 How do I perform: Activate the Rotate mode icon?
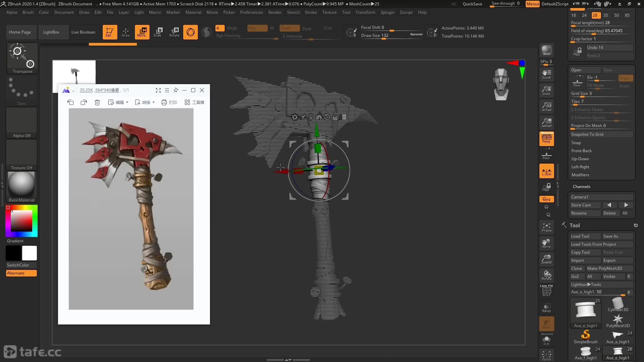click(x=174, y=32)
